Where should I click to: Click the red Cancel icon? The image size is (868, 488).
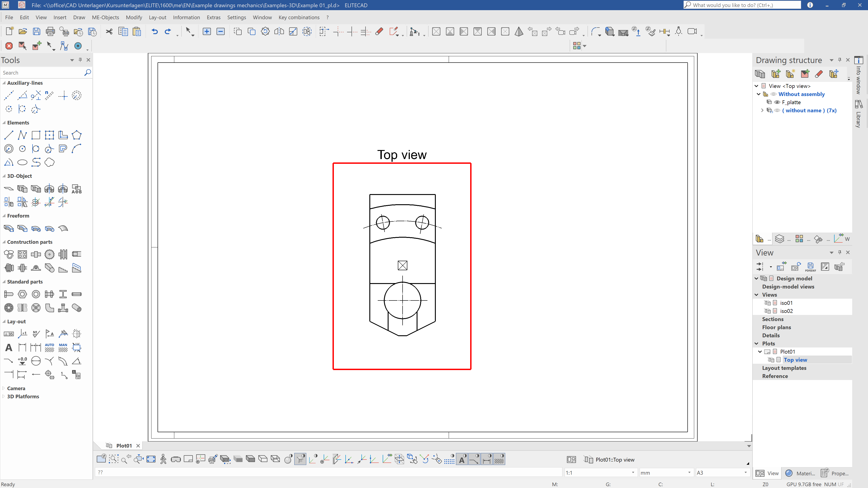click(9, 46)
